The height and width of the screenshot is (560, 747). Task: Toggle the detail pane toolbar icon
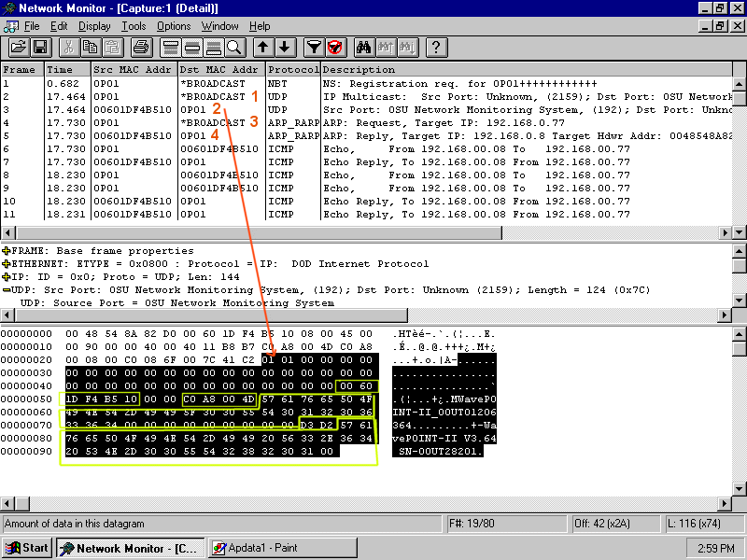pos(192,48)
